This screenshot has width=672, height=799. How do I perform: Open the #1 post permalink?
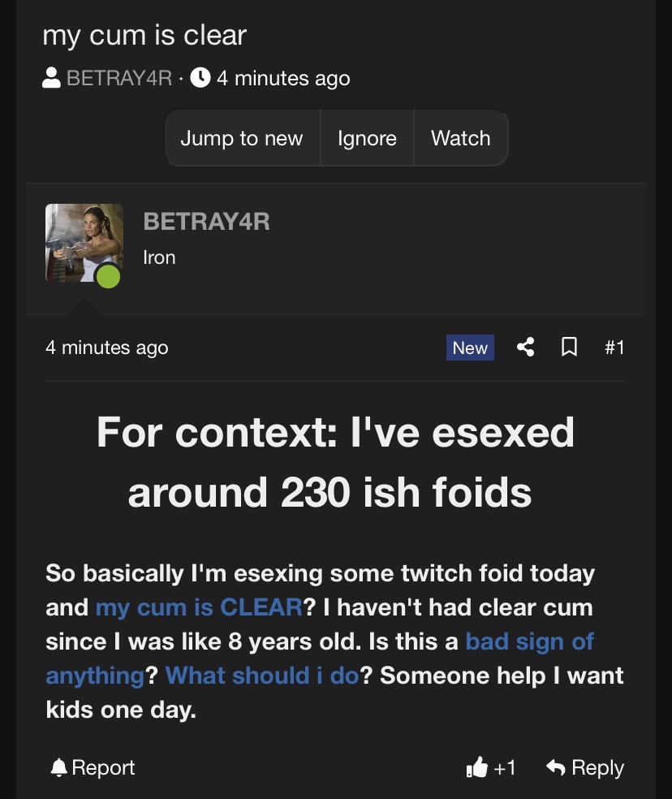point(614,348)
